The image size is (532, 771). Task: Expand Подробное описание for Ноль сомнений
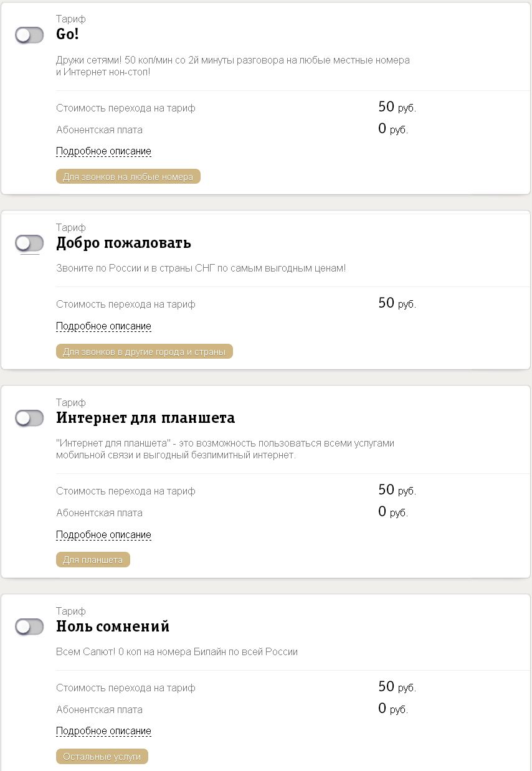103,731
